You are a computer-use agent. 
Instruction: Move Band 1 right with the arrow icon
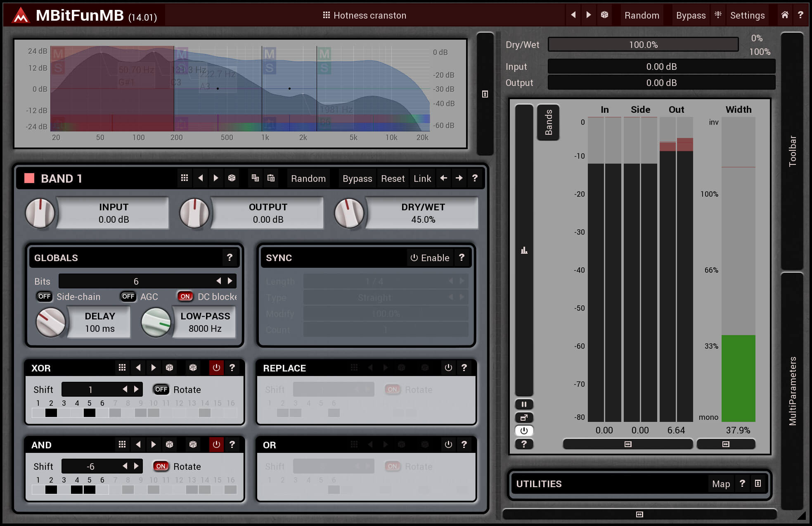tap(459, 178)
